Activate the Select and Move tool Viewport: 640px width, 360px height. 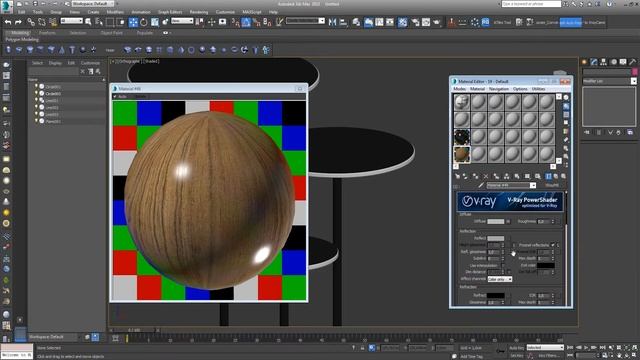[133, 22]
